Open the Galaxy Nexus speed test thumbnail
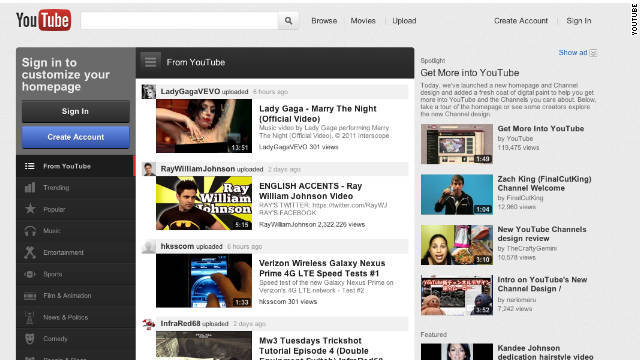The width and height of the screenshot is (640, 360). pos(204,281)
